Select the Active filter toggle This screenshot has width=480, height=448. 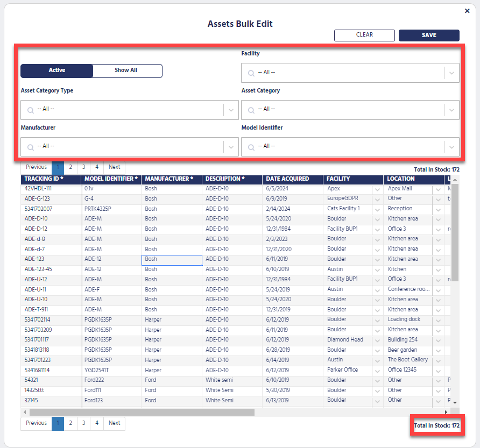(x=57, y=70)
